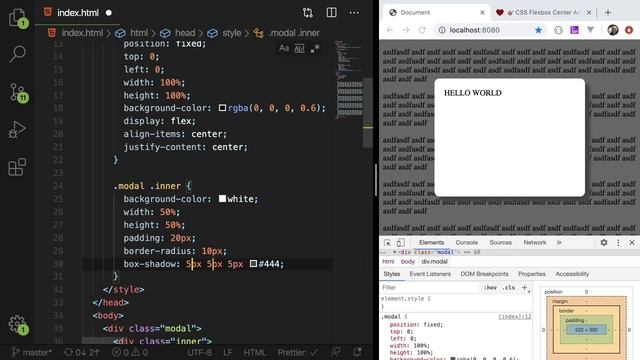Switch to DevTools Elements tab
The image size is (640, 360).
coord(431,242)
